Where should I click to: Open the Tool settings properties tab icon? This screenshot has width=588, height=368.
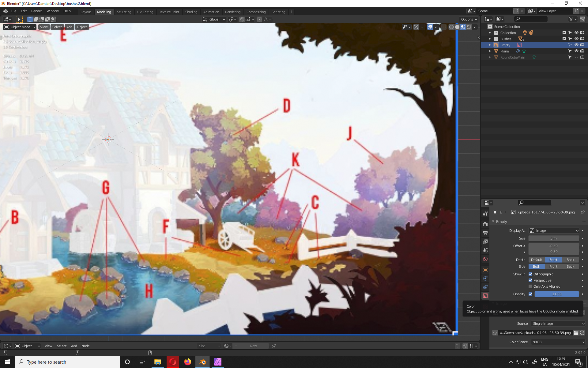485,213
